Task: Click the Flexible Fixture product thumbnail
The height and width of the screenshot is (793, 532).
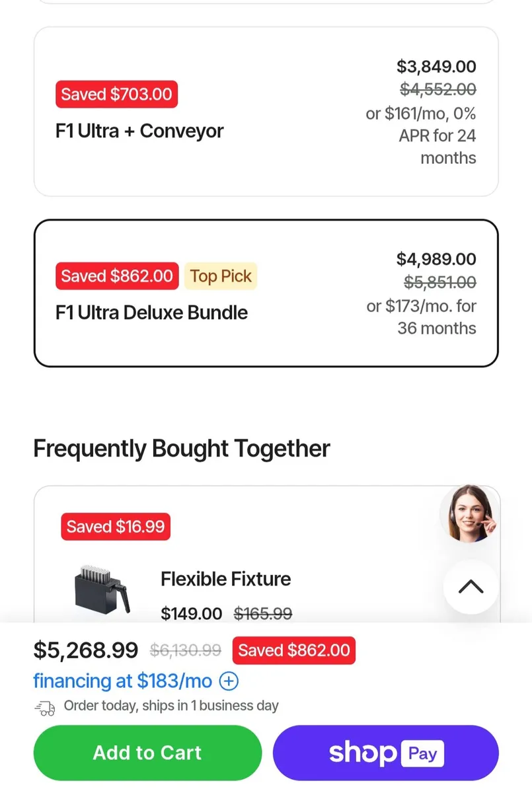Action: [100, 588]
